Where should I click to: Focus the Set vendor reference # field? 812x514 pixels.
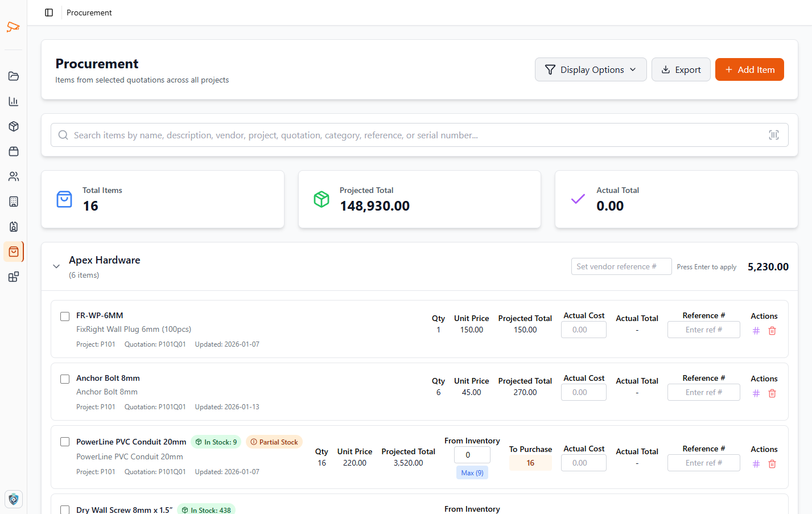point(621,266)
